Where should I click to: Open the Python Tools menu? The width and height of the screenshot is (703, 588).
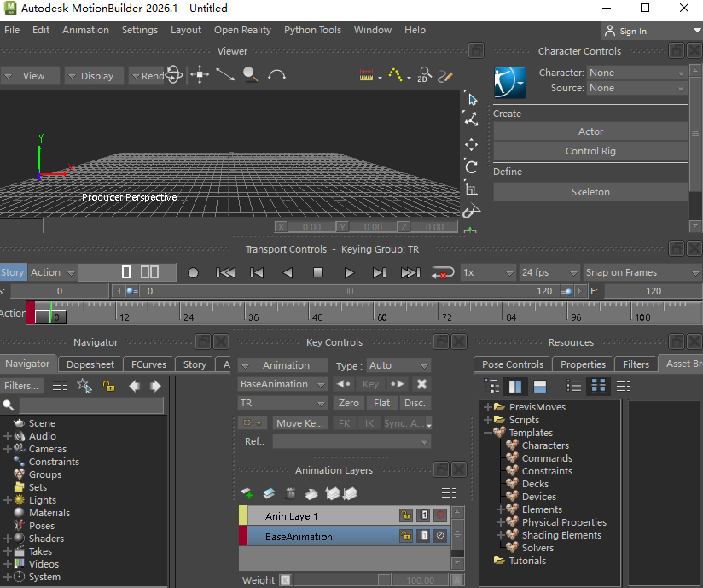312,30
